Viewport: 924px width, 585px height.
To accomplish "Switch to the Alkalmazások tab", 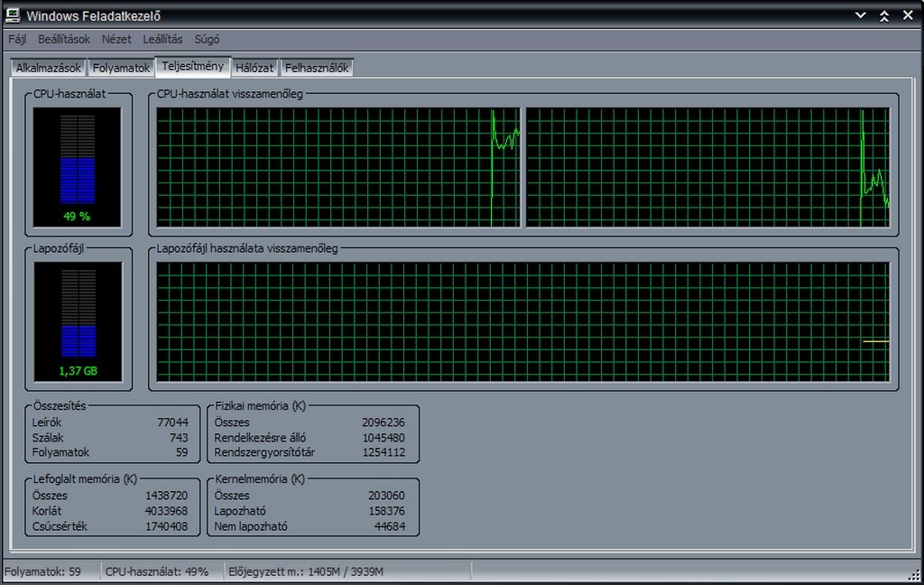I will (49, 68).
